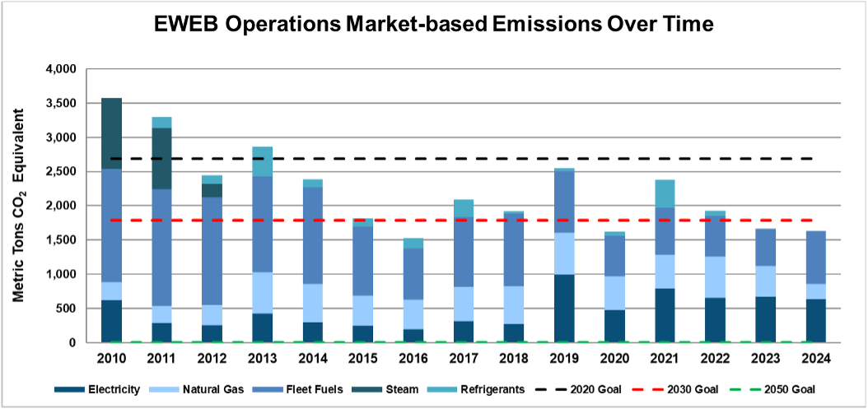Click the 2012 x-axis label

point(212,359)
